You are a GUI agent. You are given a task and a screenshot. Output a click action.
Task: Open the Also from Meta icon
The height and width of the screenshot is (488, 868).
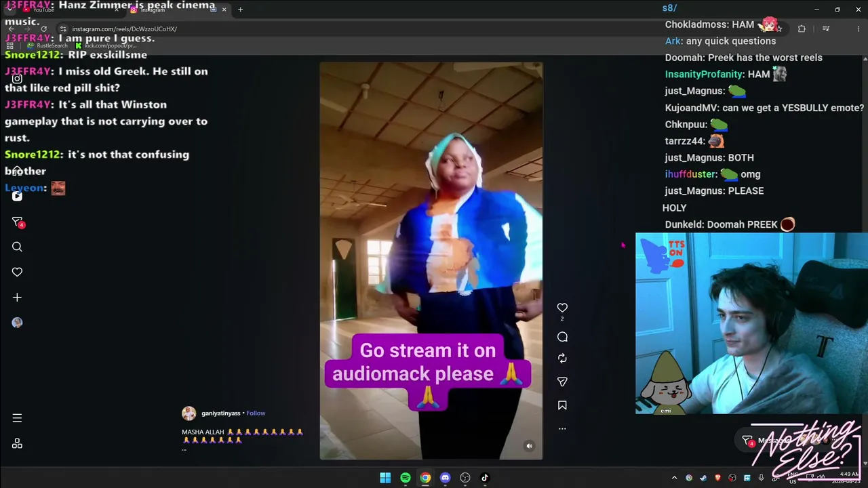17,443
